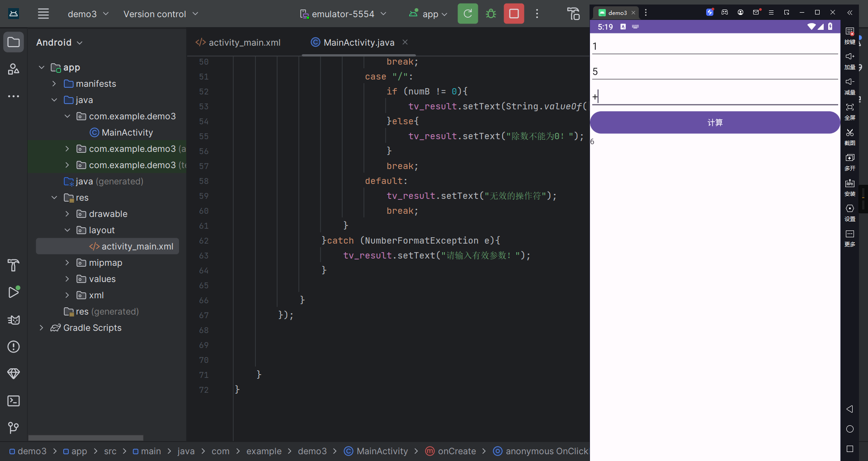The image size is (868, 461).
Task: Open the More actions vertical dots
Action: tap(537, 14)
